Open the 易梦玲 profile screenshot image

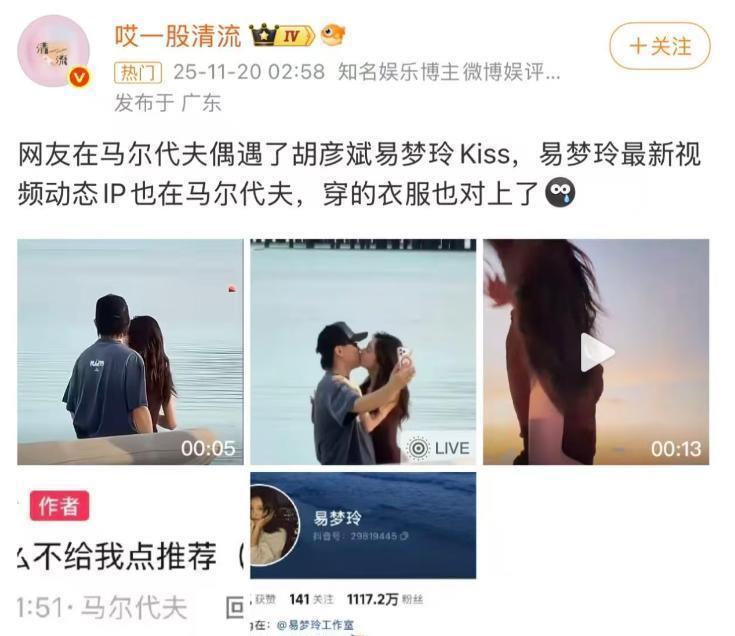coord(363,554)
